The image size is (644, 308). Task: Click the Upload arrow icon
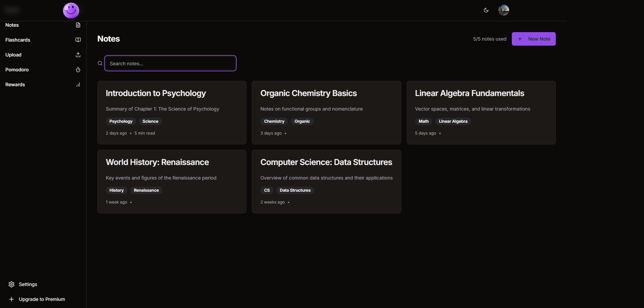78,55
